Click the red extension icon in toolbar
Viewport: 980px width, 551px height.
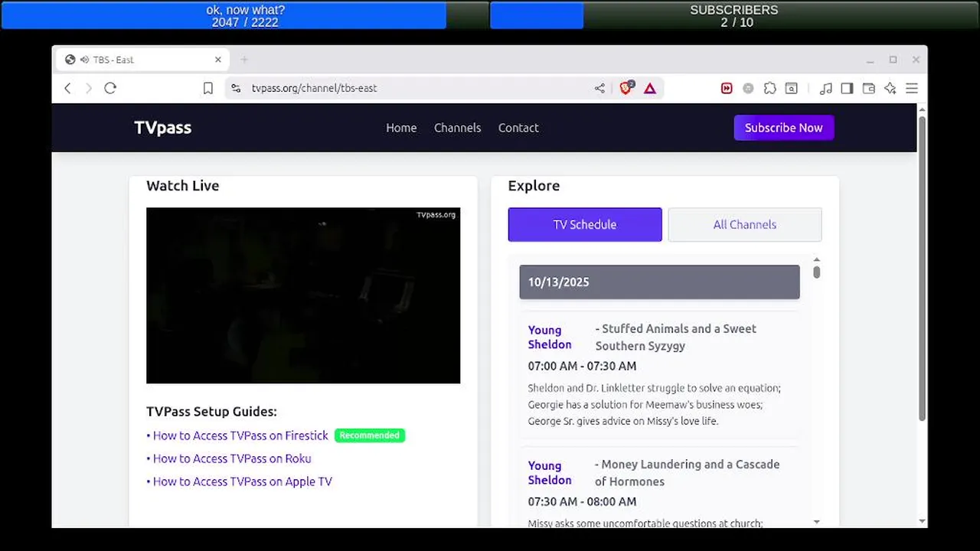pos(727,88)
